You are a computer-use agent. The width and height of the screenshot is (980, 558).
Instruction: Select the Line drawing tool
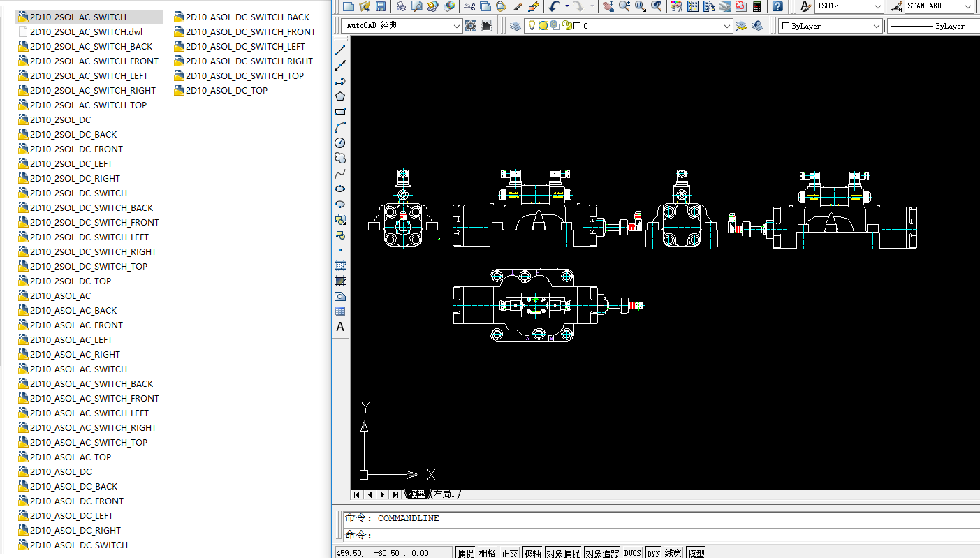[x=340, y=51]
